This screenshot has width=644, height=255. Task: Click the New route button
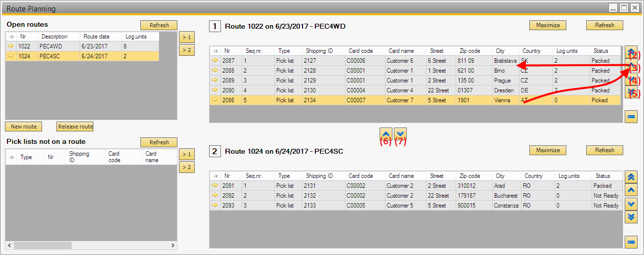(x=23, y=127)
